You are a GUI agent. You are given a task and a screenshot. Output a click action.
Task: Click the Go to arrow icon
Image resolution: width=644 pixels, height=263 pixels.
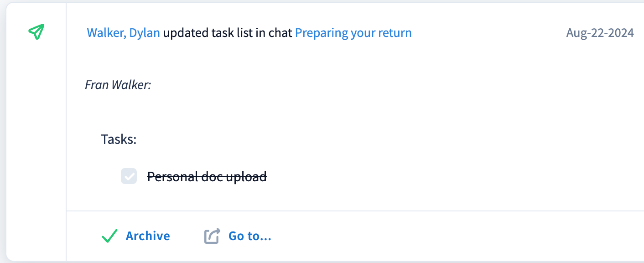point(212,236)
